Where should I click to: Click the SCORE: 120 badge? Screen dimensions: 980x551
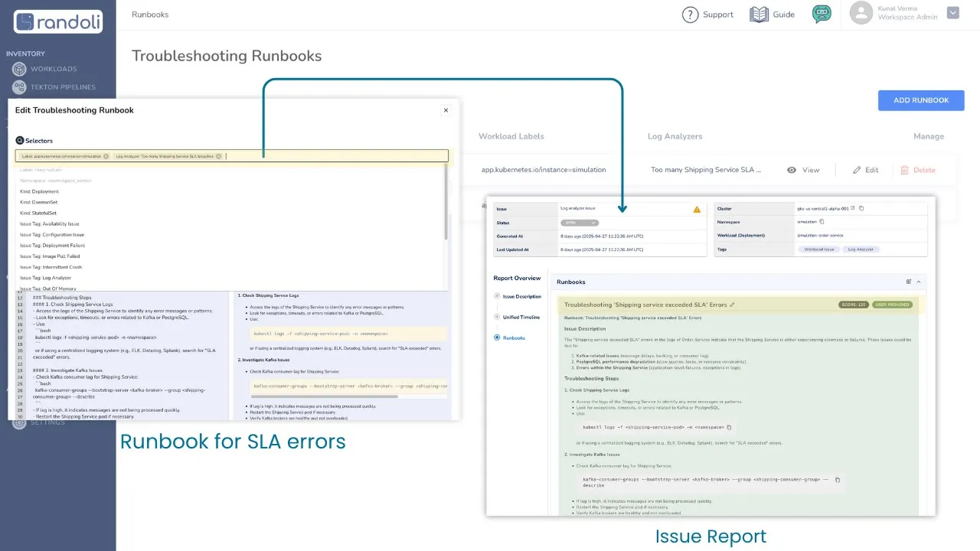pos(853,305)
